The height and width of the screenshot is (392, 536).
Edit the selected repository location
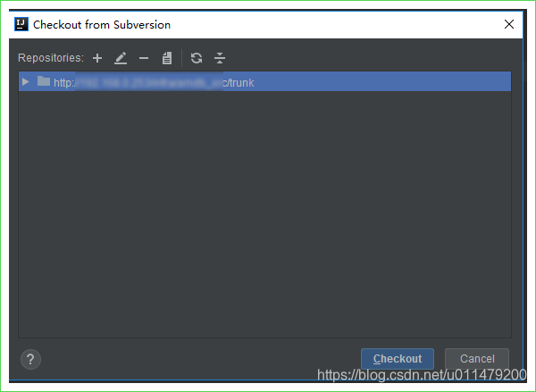[121, 58]
